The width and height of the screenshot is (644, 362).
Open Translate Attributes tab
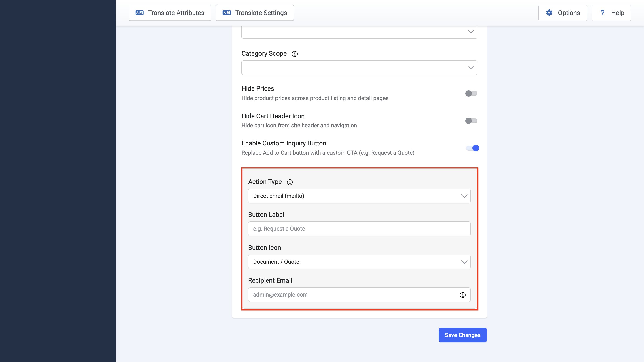pyautogui.click(x=170, y=13)
